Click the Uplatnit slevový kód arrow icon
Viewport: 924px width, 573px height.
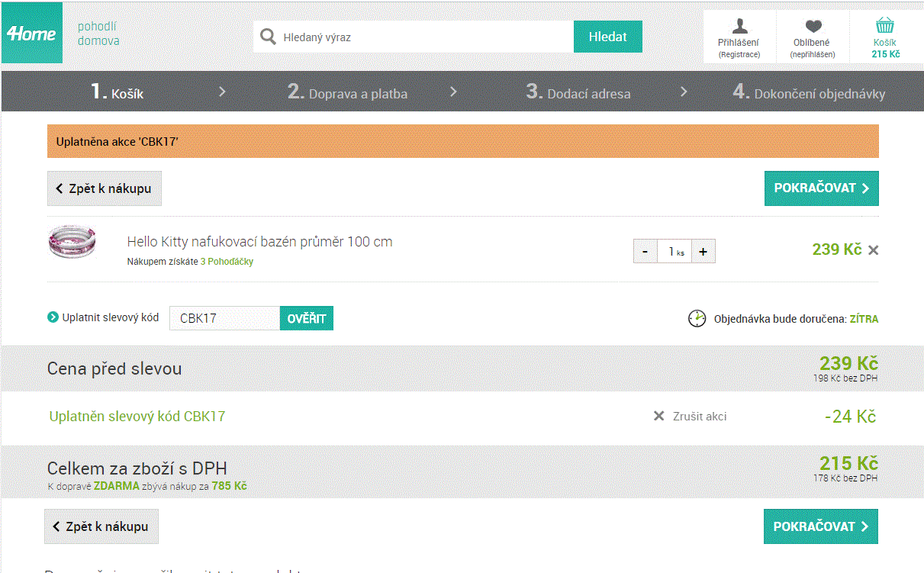click(53, 317)
